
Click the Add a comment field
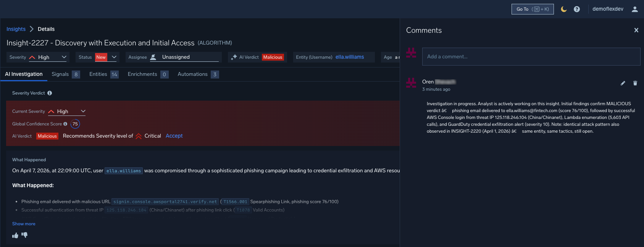point(531,56)
